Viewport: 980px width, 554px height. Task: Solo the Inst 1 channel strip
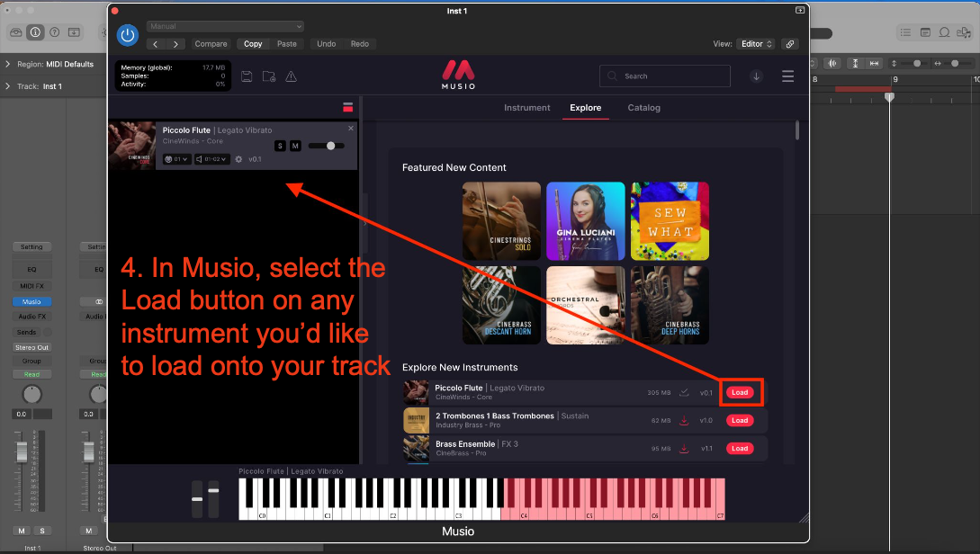(42, 531)
